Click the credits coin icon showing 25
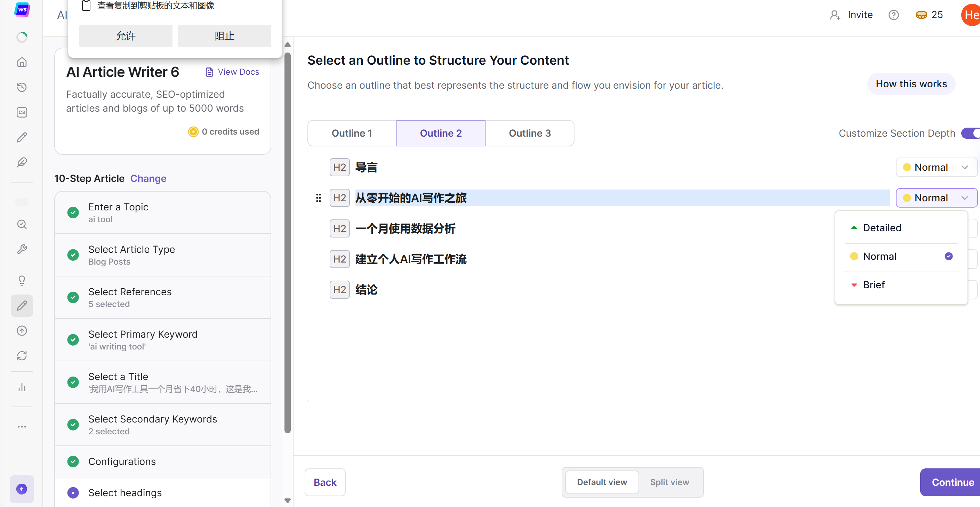Screen dimensions: 980x507 [921, 15]
